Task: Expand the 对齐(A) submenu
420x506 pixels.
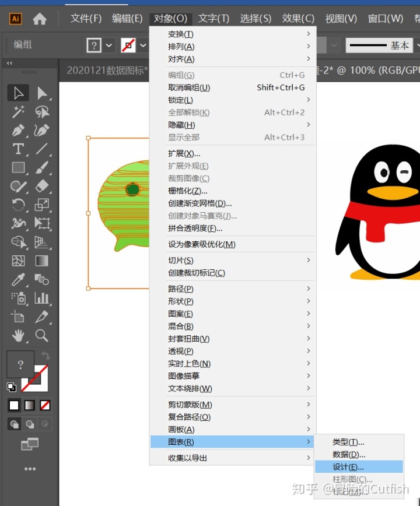Action: coord(232,59)
